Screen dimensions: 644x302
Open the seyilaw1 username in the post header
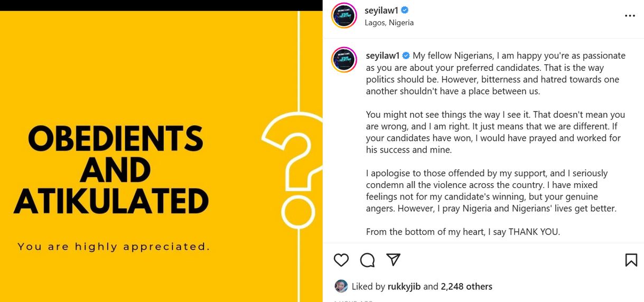coord(380,11)
